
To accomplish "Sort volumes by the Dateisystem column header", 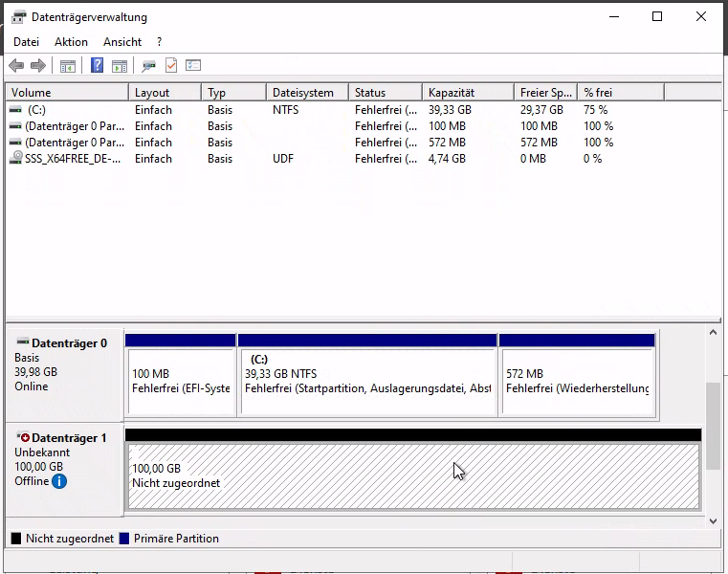I will pyautogui.click(x=304, y=93).
